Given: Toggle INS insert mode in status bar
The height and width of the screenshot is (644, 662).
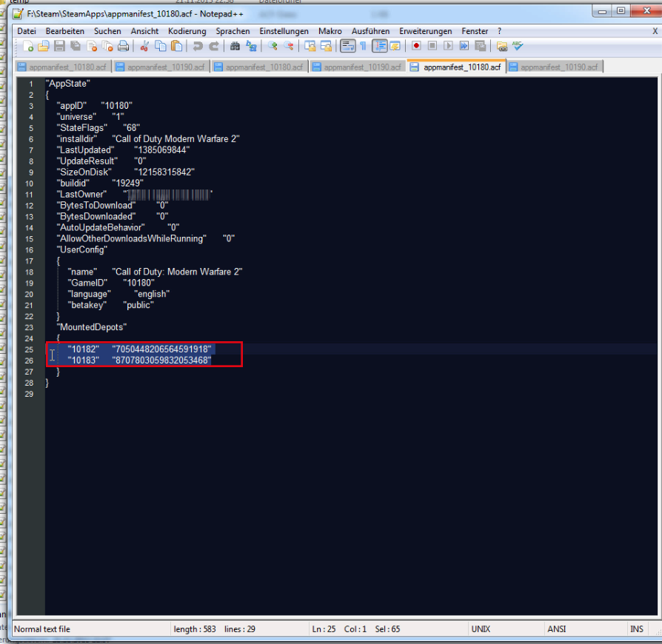Looking at the screenshot, I should pyautogui.click(x=636, y=629).
